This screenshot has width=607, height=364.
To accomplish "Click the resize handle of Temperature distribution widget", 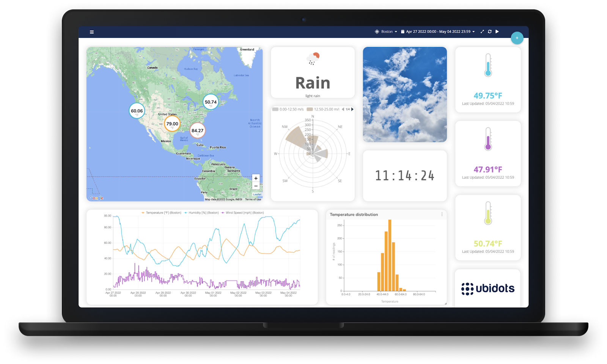I will [x=445, y=303].
